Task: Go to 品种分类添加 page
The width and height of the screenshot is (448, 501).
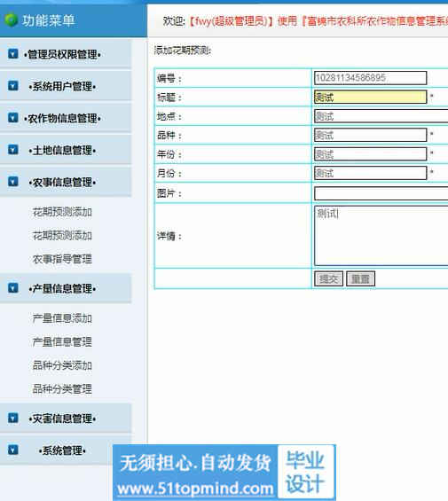Action: [62, 365]
